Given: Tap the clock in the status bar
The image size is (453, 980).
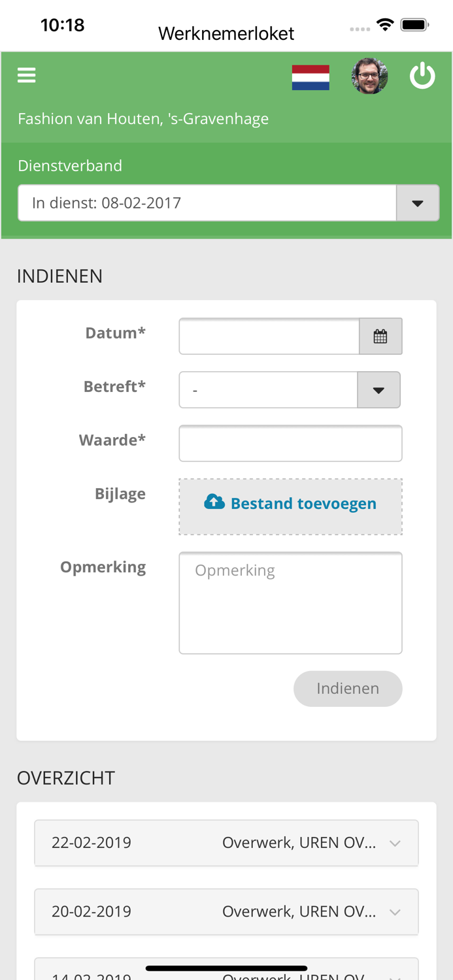Looking at the screenshot, I should pos(63,24).
